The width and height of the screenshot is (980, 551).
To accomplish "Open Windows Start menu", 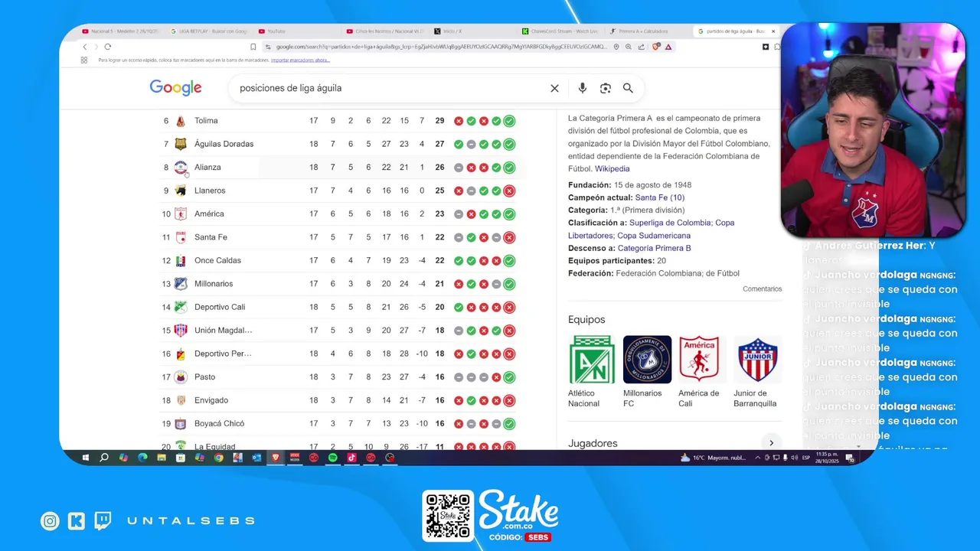I will click(x=85, y=458).
